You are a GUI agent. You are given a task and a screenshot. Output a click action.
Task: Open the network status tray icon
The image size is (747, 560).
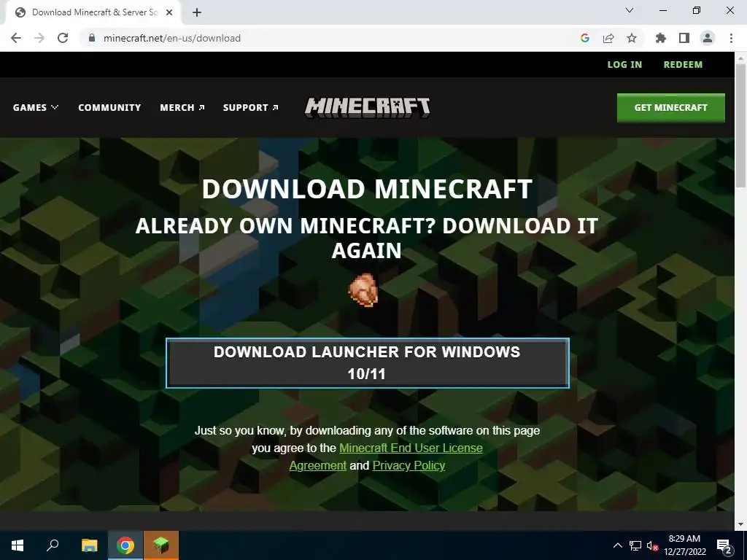tap(635, 545)
